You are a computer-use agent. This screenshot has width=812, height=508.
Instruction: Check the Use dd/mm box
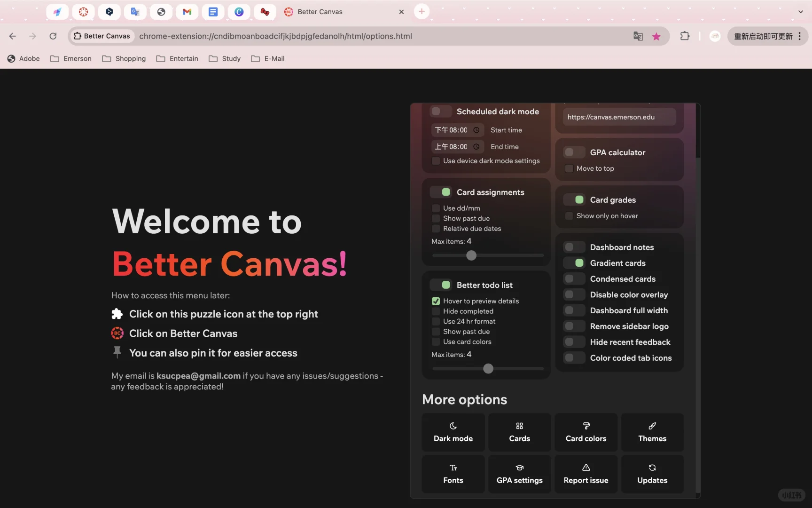[436, 208]
